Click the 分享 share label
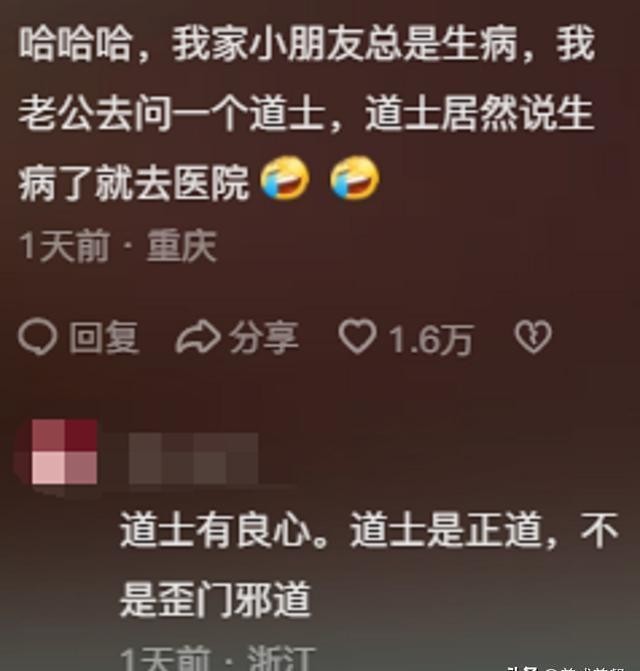 [x=264, y=338]
